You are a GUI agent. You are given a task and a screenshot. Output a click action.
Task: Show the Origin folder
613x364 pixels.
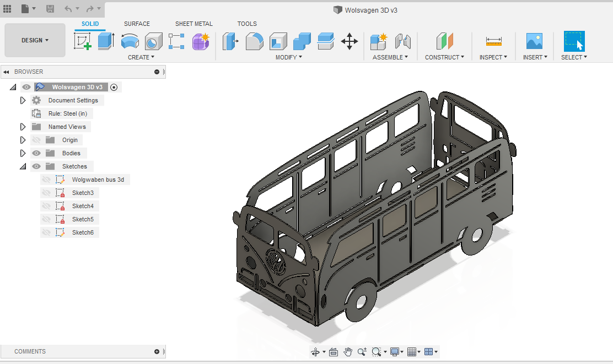click(36, 140)
